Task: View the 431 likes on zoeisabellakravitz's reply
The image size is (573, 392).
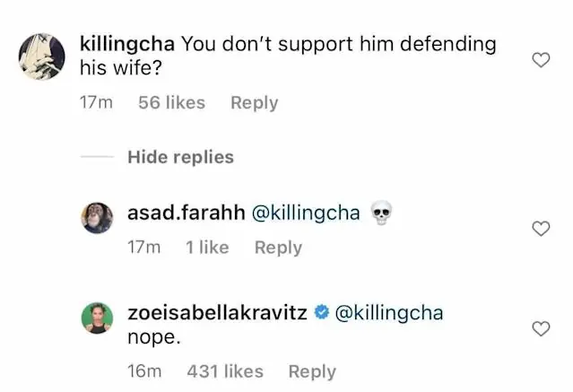Action: (225, 371)
